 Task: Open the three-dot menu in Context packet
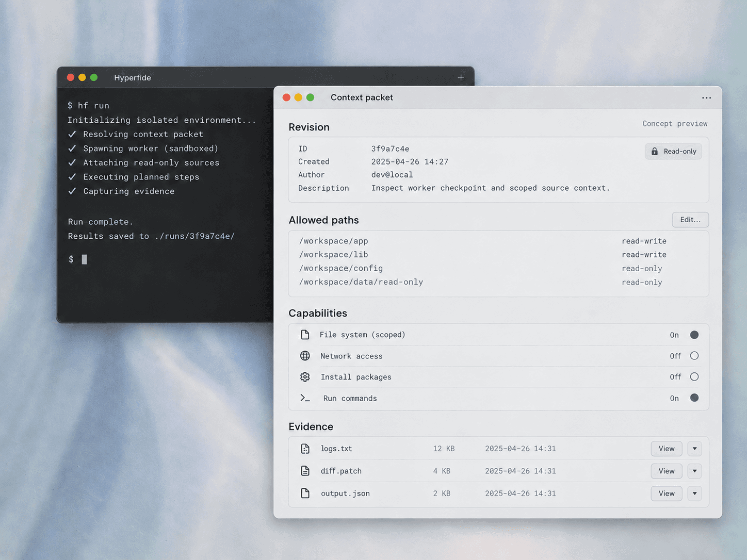706,97
